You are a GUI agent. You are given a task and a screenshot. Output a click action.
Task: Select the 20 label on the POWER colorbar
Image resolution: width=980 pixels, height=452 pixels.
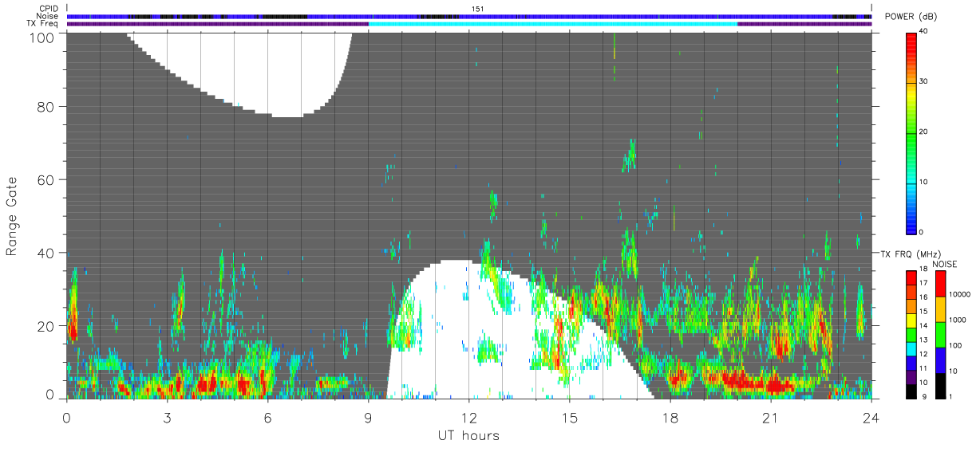924,132
